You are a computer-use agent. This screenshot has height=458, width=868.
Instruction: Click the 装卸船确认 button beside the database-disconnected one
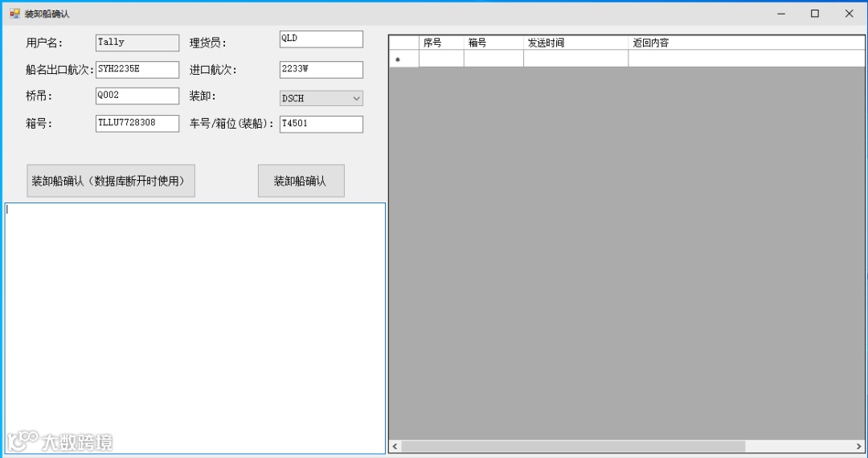[301, 180]
